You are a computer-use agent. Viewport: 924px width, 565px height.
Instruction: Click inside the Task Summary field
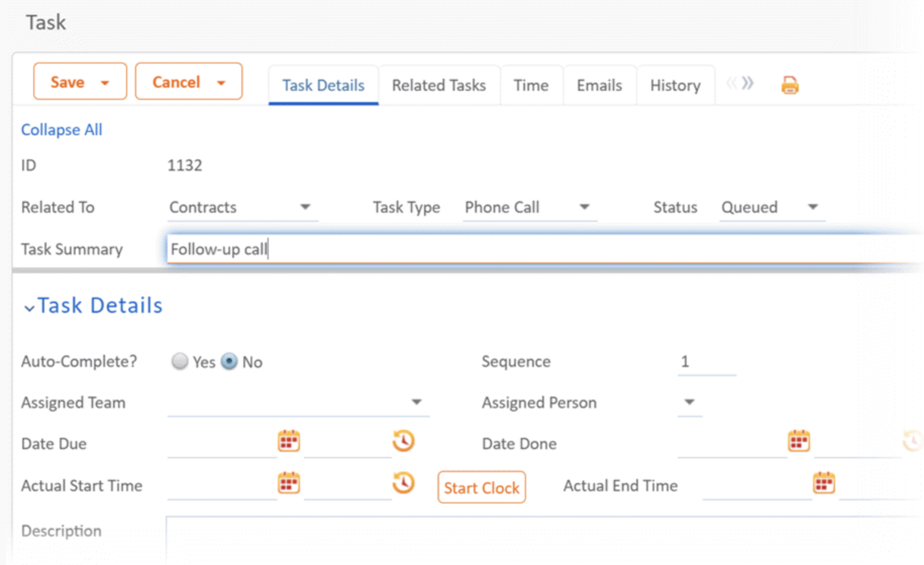tap(421, 249)
